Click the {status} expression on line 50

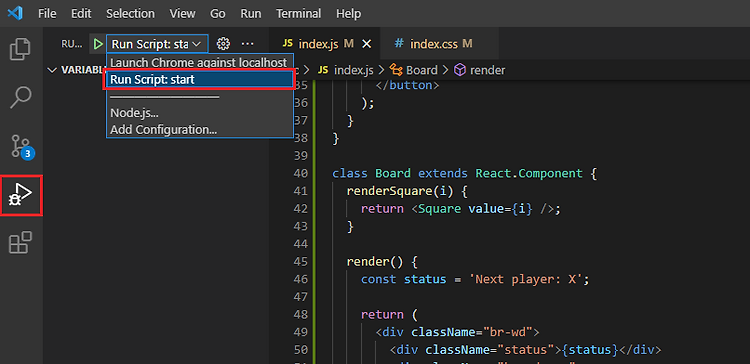tap(590, 350)
